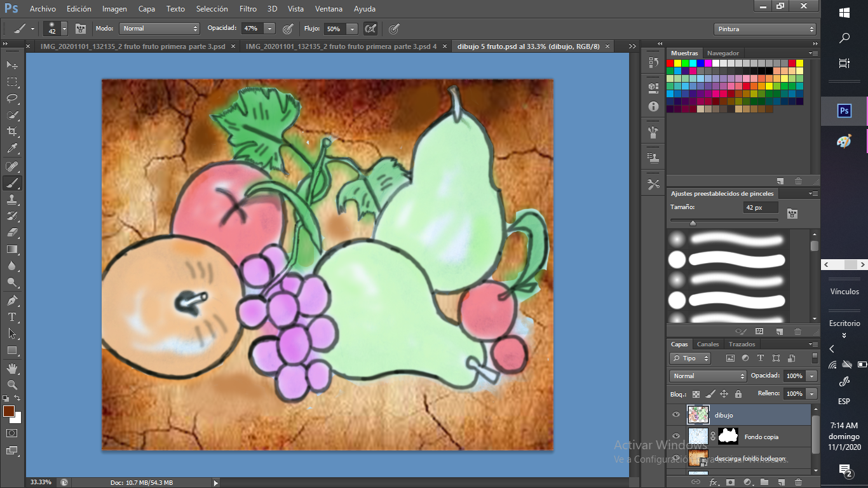Select the Eyedropper tool
The width and height of the screenshot is (868, 488).
pos(12,149)
